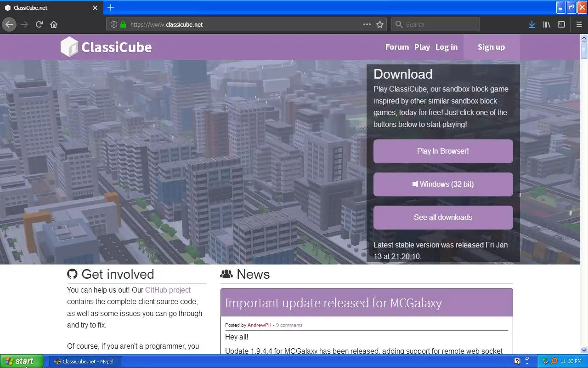The width and height of the screenshot is (588, 368).
Task: Click the taskbar clock 11:33 PM
Action: (x=571, y=362)
